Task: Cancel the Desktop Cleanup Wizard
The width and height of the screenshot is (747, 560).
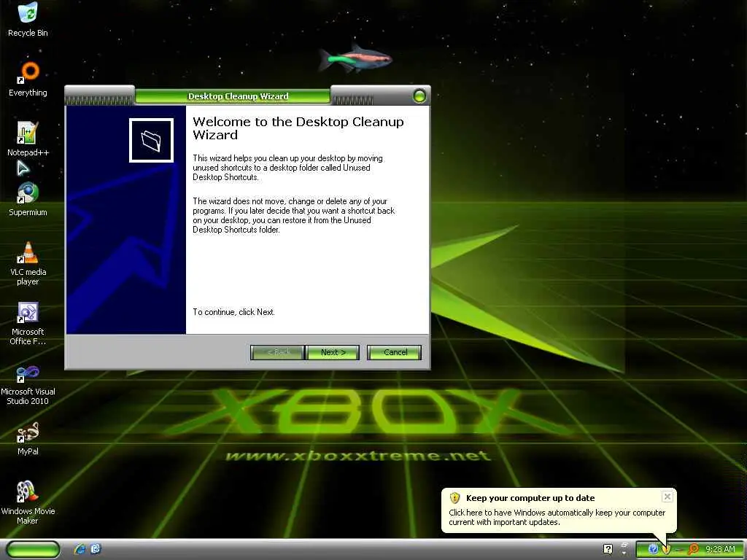Action: pos(395,352)
